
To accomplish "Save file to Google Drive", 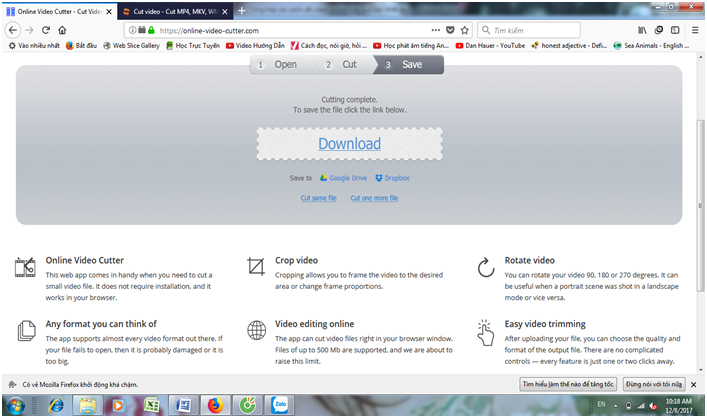I will click(x=341, y=178).
